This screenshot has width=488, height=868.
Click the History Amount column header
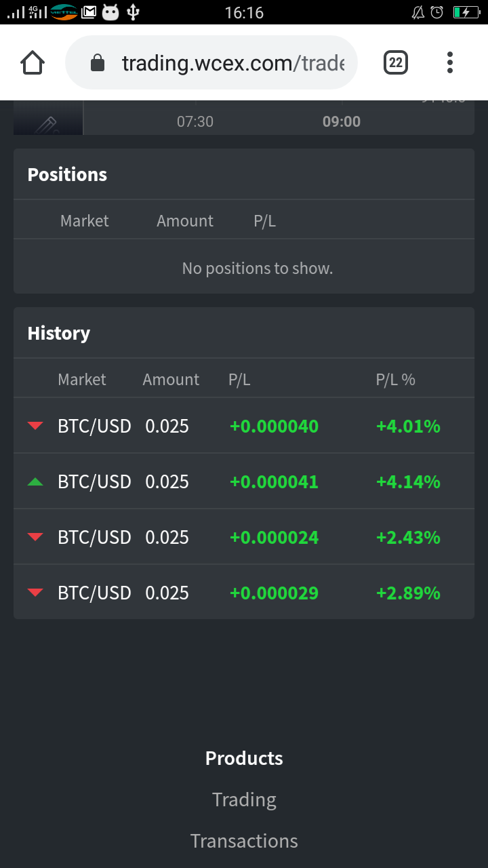pos(171,379)
